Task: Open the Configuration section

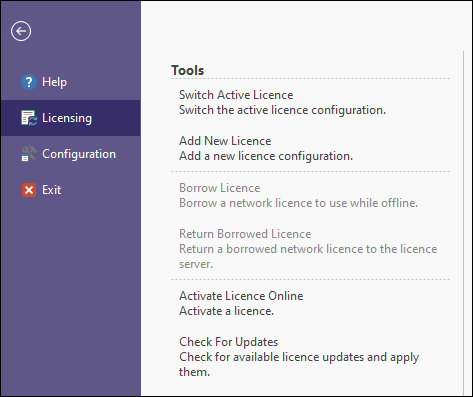Action: point(71,154)
